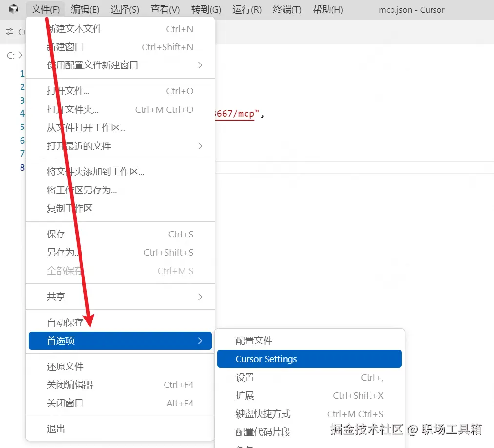
Task: Expand the 首选项 submenu arrow
Action: pos(200,341)
